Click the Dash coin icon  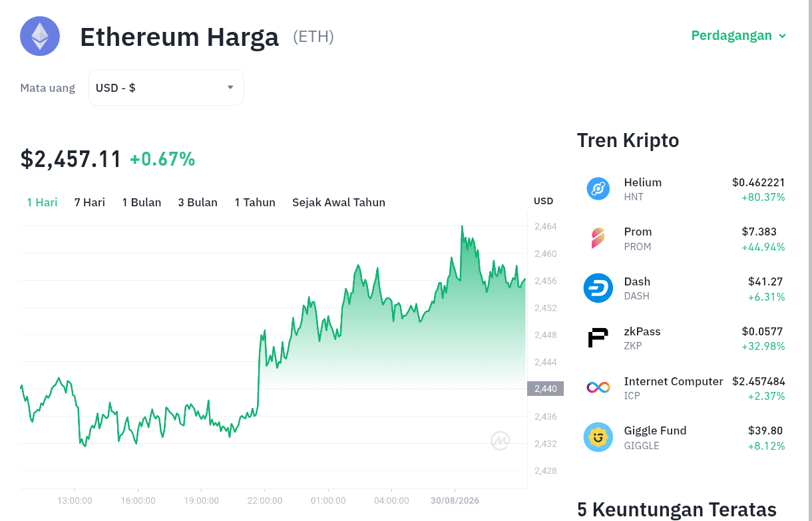tap(598, 288)
